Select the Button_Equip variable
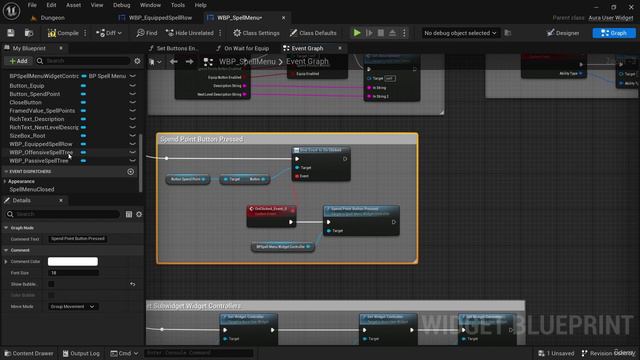The width and height of the screenshot is (640, 360). (x=27, y=86)
